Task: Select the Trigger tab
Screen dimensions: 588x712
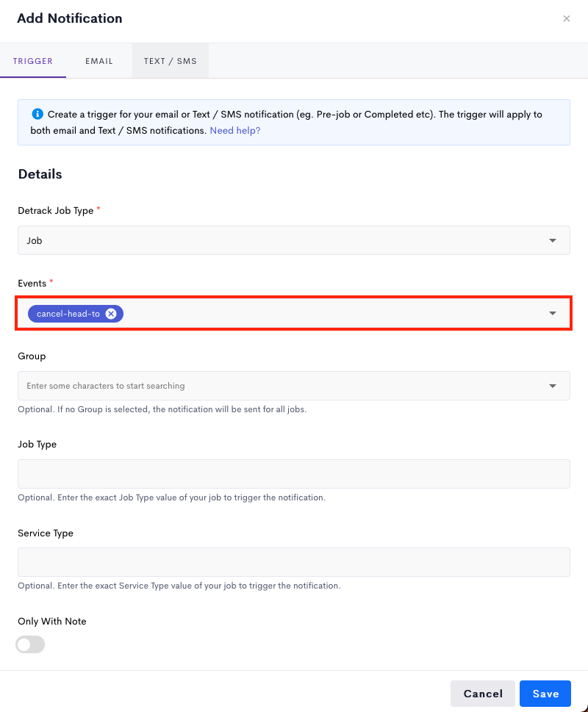Action: [x=32, y=61]
